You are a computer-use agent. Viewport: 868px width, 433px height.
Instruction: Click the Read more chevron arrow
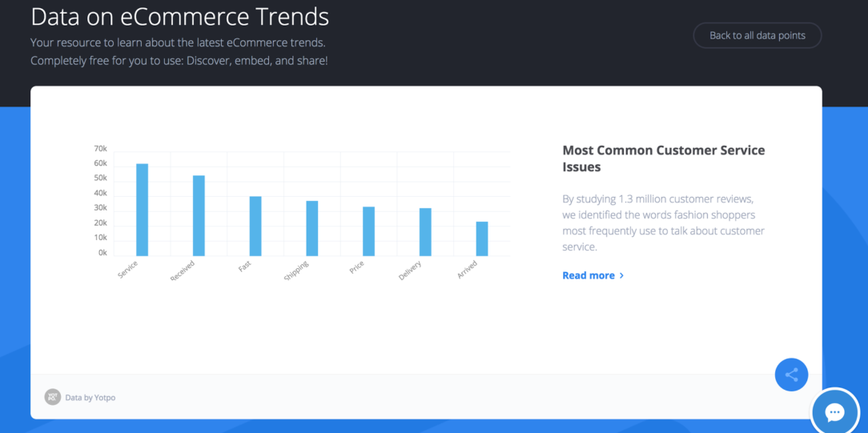621,275
